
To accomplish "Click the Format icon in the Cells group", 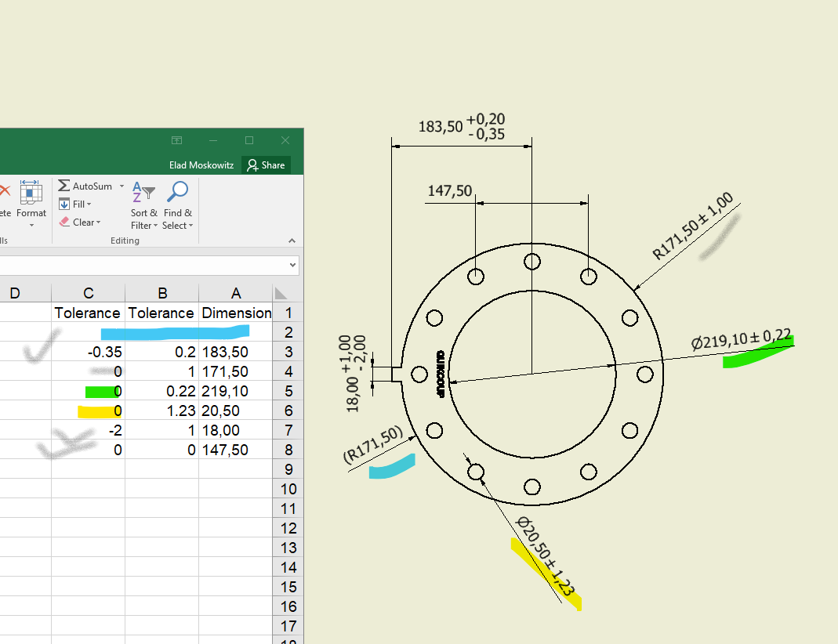I will coord(31,194).
